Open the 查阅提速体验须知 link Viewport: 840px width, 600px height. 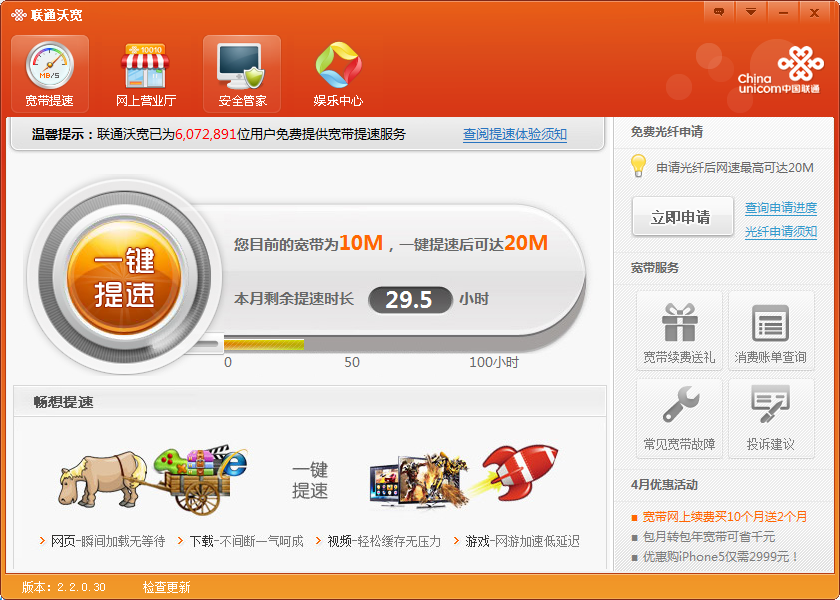pyautogui.click(x=515, y=134)
